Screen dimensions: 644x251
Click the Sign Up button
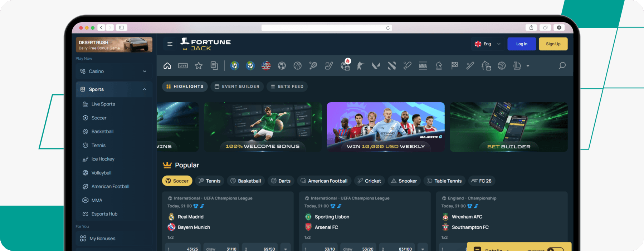pos(553,44)
